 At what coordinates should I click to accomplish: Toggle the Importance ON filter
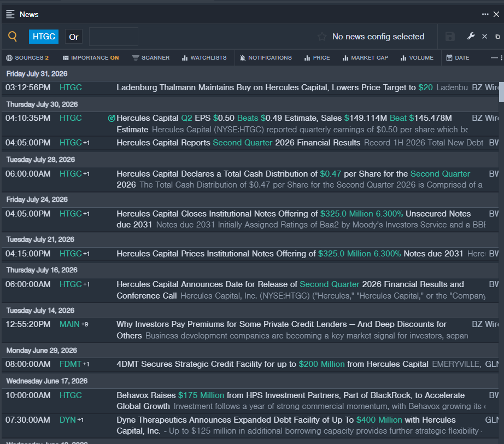tap(91, 58)
